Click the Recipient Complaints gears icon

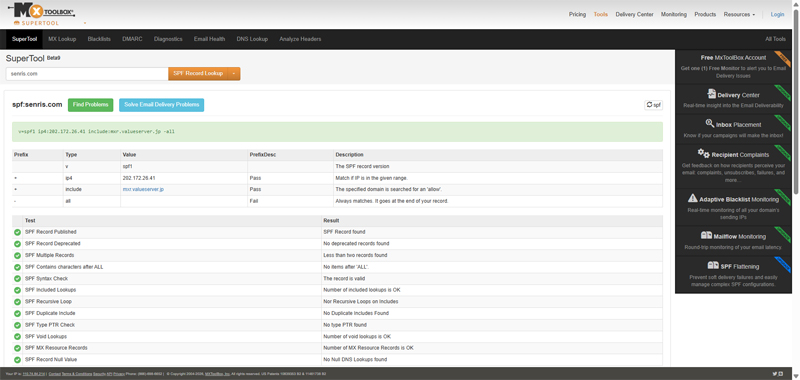click(x=704, y=153)
